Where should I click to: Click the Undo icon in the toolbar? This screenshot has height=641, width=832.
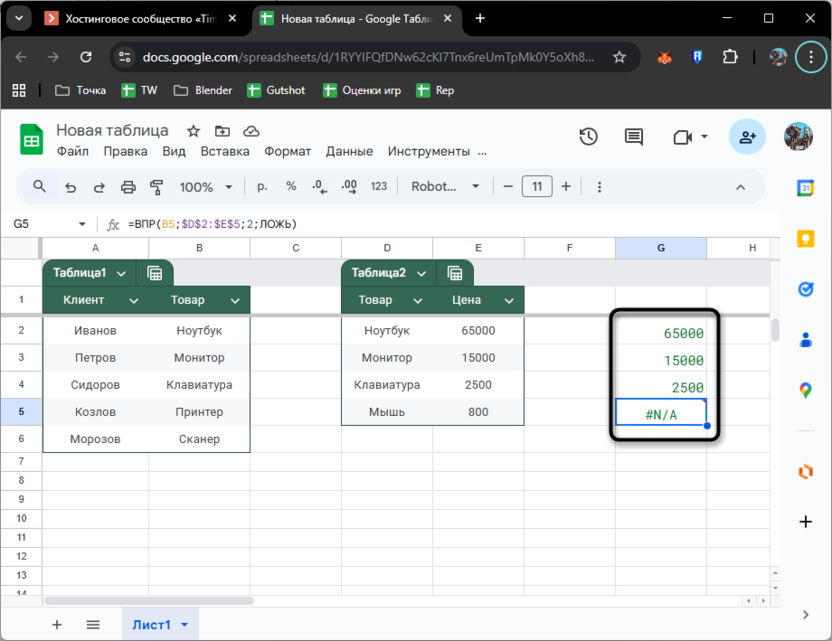click(70, 187)
